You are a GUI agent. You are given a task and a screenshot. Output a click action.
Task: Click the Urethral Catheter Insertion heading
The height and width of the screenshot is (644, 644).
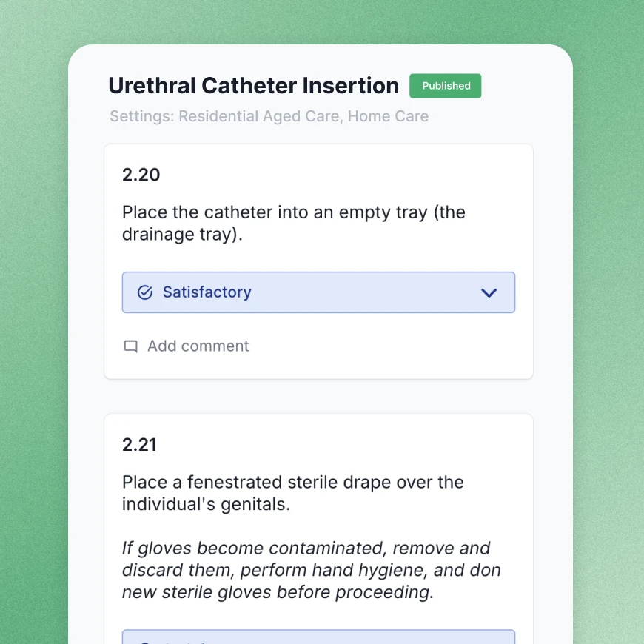[253, 86]
